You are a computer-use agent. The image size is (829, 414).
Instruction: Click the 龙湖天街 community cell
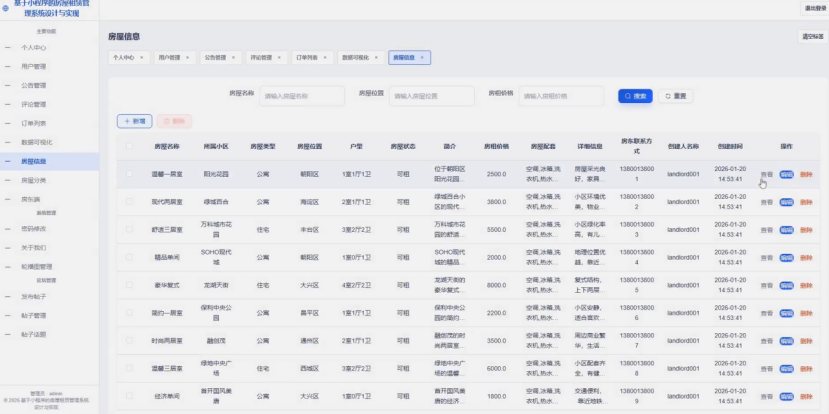click(216, 285)
